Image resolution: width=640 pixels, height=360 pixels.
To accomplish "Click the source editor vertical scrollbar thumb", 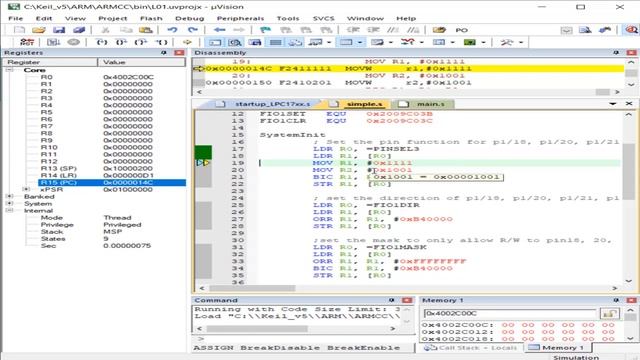I will pos(629,171).
